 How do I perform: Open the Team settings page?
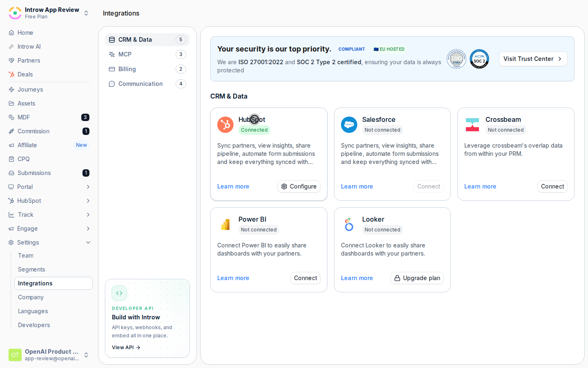click(x=53, y=256)
